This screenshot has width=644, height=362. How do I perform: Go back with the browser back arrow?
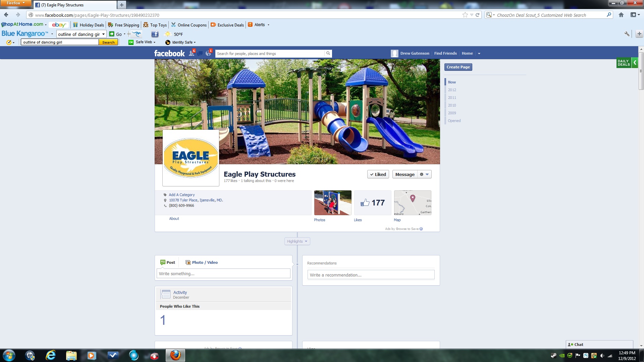[x=6, y=15]
